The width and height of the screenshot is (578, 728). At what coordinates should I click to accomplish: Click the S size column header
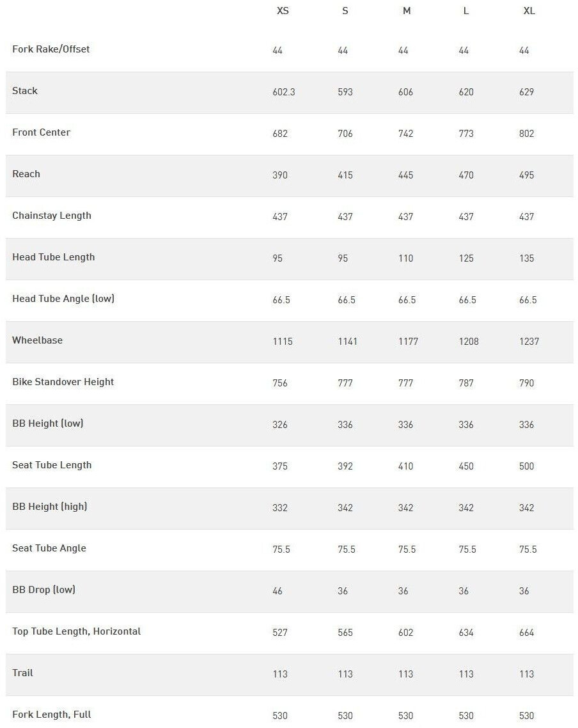click(x=345, y=11)
